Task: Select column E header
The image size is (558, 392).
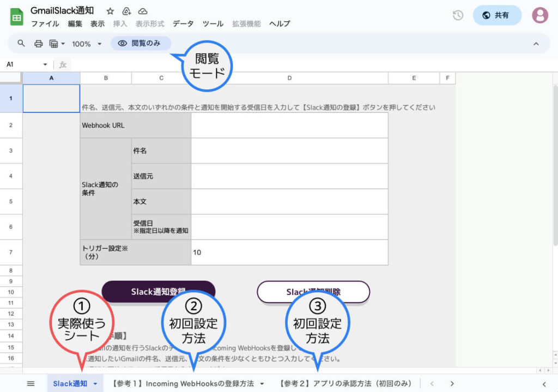Action: coord(414,78)
